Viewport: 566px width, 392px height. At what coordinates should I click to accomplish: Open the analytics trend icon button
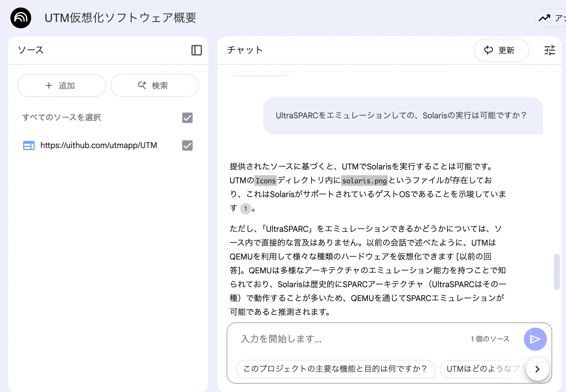coord(550,18)
